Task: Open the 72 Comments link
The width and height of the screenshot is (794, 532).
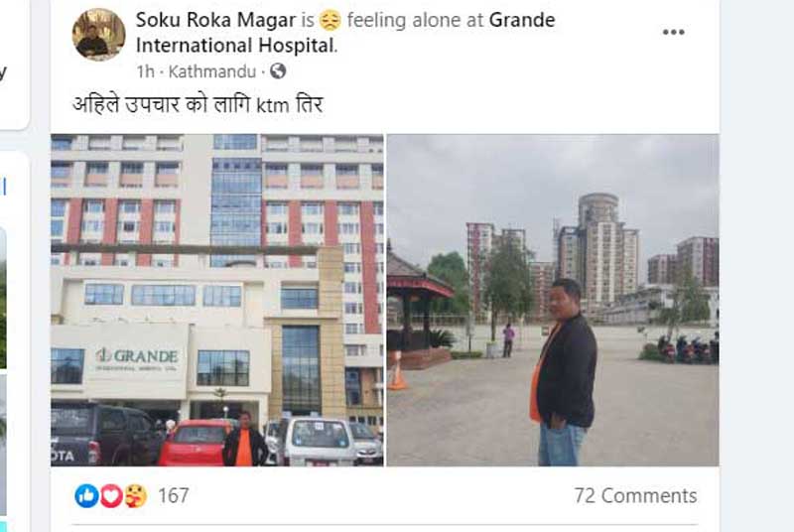Action: [635, 495]
